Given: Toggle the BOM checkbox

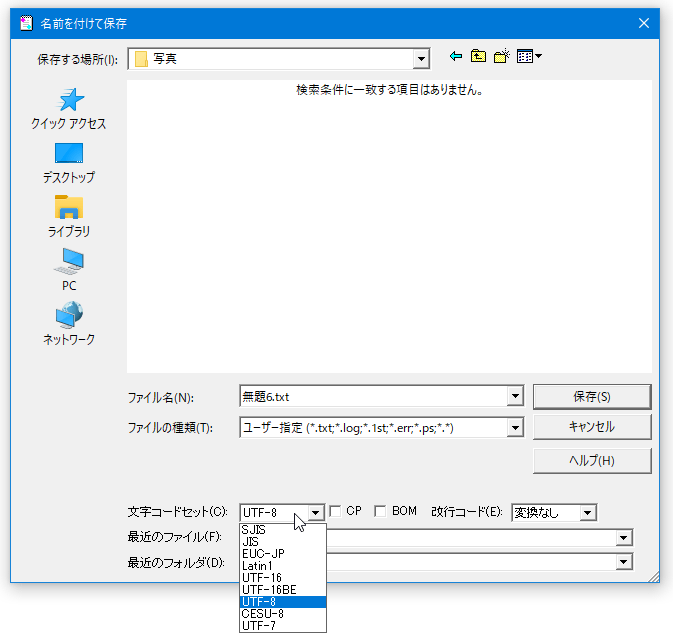Looking at the screenshot, I should coord(380,511).
